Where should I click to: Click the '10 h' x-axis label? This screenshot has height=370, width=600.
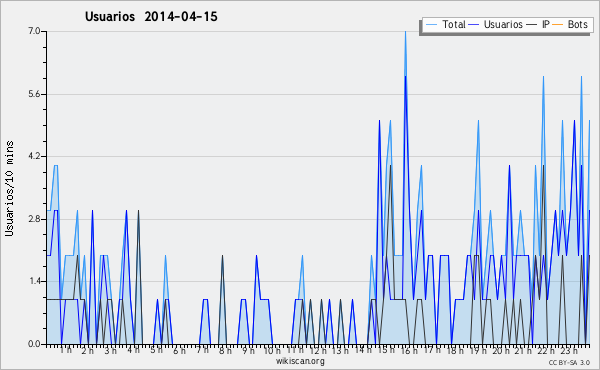[x=272, y=351]
